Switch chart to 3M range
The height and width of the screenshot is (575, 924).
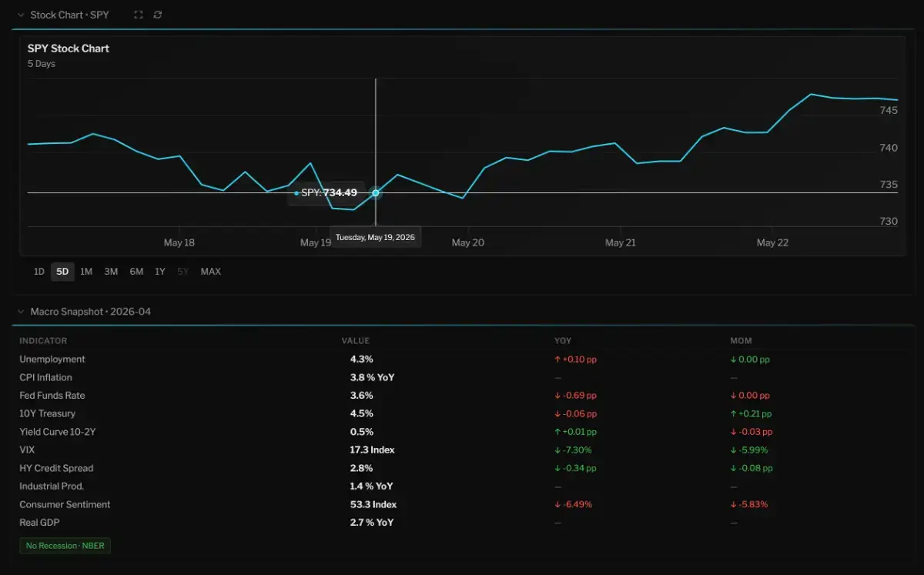111,272
